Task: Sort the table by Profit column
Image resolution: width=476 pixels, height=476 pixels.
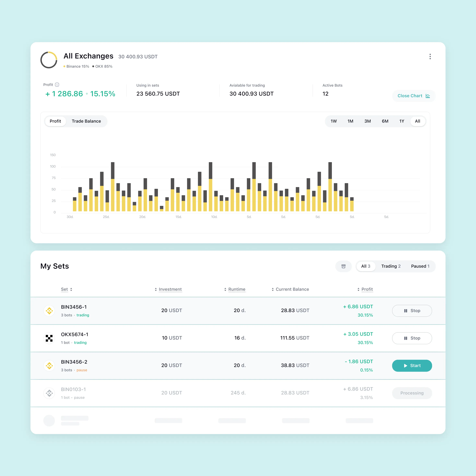Action: pos(367,289)
